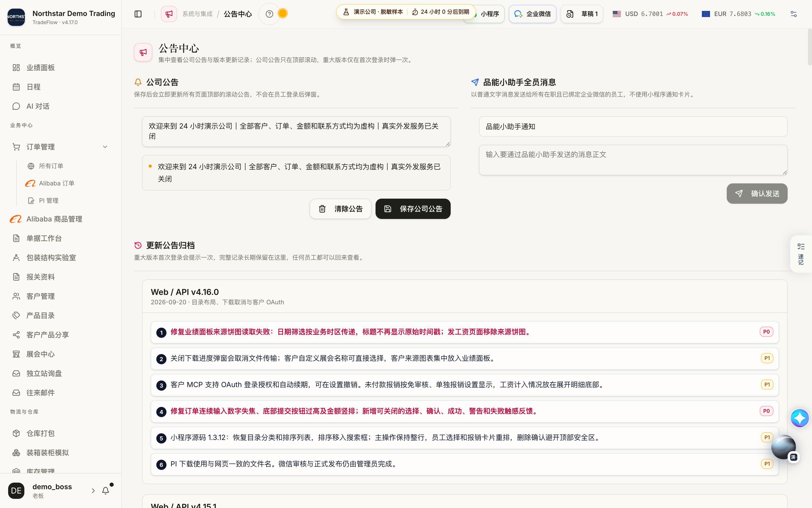
Task: Open the display settings sliders icon
Action: (793, 14)
